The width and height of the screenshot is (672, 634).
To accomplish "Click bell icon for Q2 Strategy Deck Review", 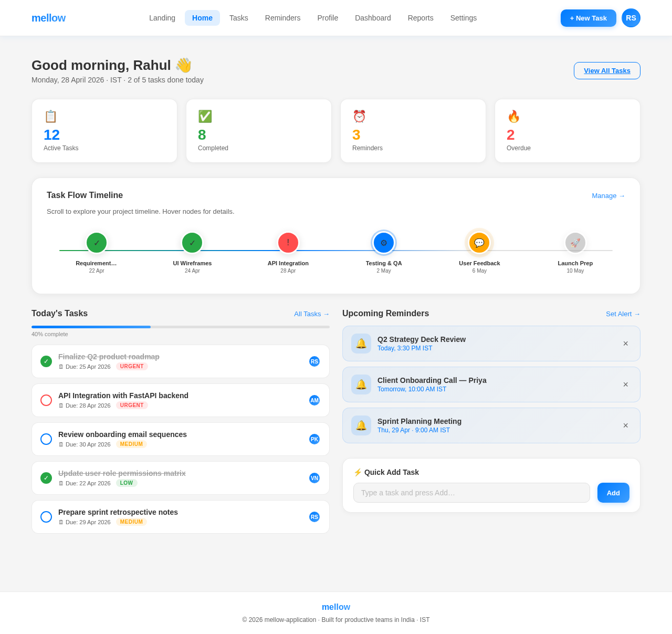I will coord(361,344).
